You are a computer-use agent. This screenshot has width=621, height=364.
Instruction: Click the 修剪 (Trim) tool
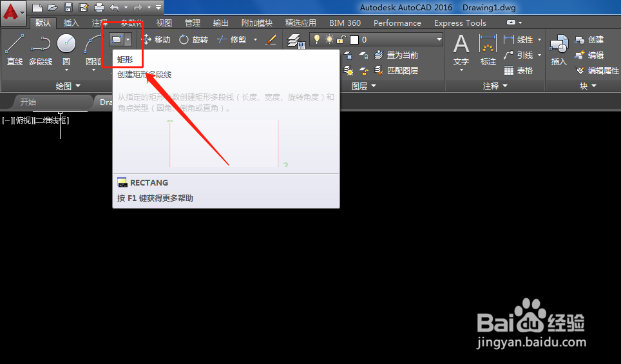point(232,39)
